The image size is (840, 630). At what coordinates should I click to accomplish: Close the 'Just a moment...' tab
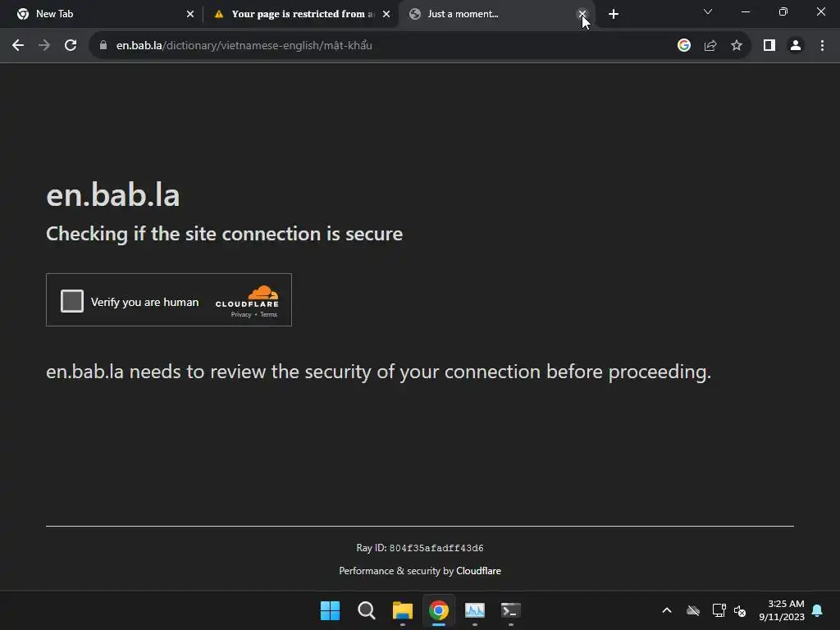(x=582, y=14)
